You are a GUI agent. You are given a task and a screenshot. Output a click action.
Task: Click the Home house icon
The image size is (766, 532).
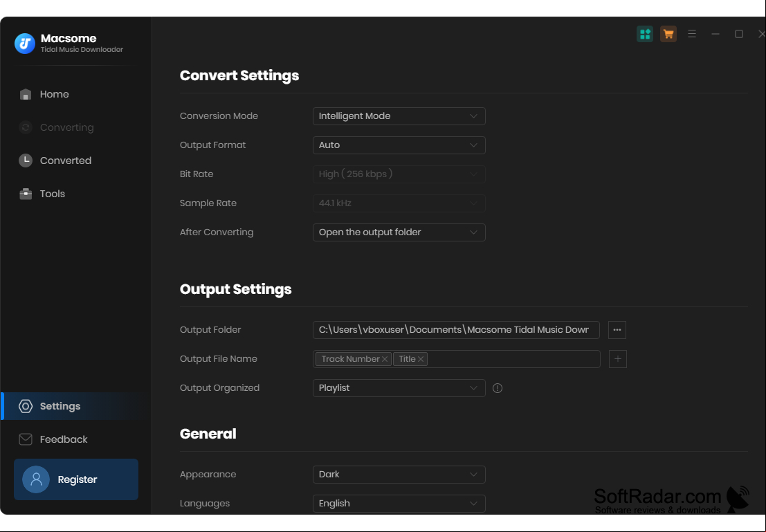tap(26, 94)
